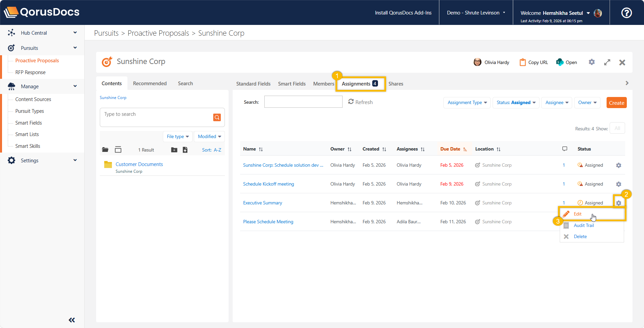Open gear menu for Schedule Kickoff meeting
The image size is (644, 328).
pos(618,184)
